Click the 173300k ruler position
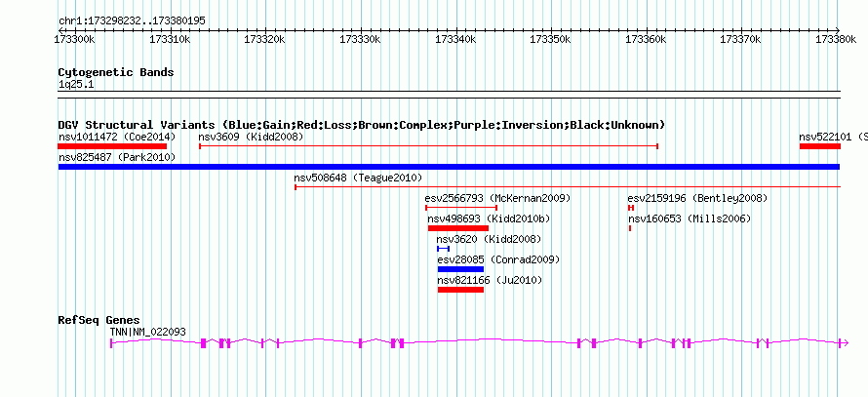Viewport: 868px width, 397px height. (76, 40)
